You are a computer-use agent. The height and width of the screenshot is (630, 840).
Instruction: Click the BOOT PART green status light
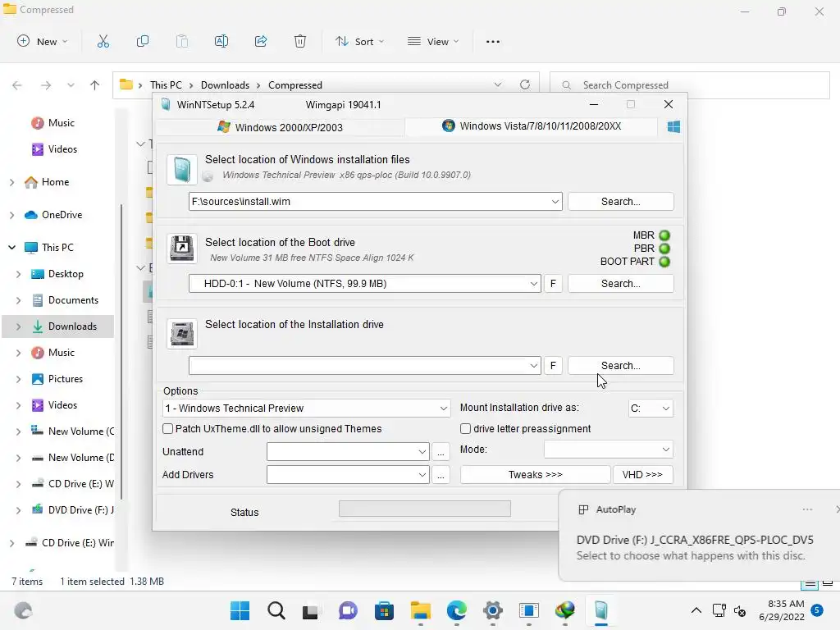664,262
